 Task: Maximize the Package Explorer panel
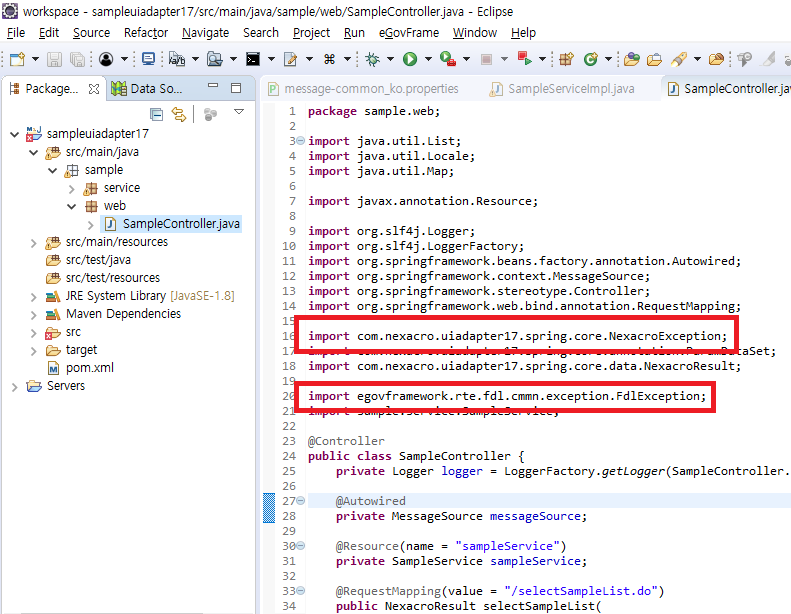(236, 88)
